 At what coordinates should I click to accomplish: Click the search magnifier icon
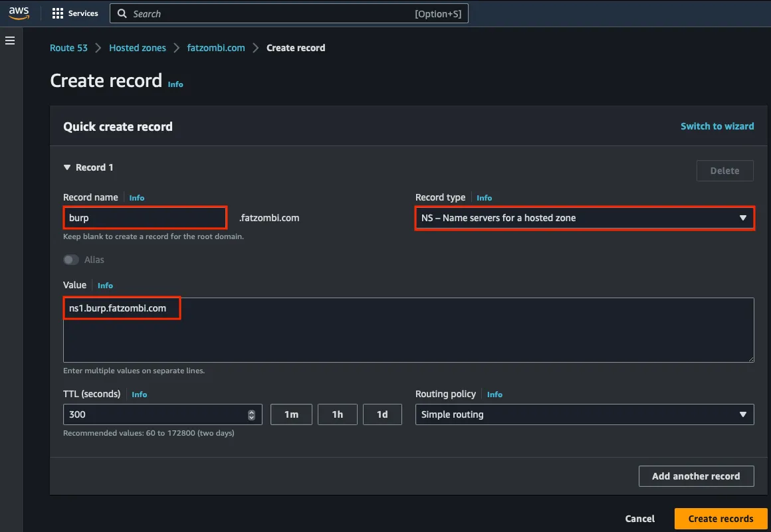(x=122, y=14)
